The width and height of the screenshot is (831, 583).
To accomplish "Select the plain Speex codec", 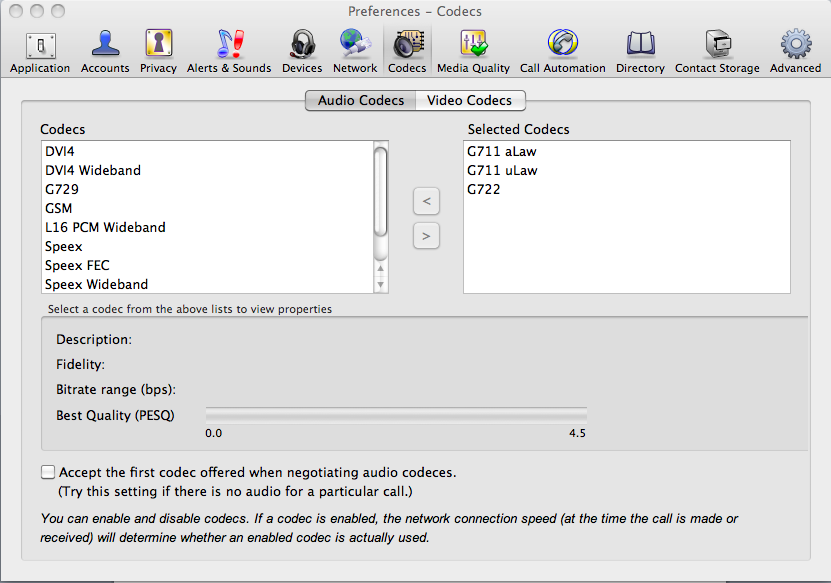I will pos(208,247).
